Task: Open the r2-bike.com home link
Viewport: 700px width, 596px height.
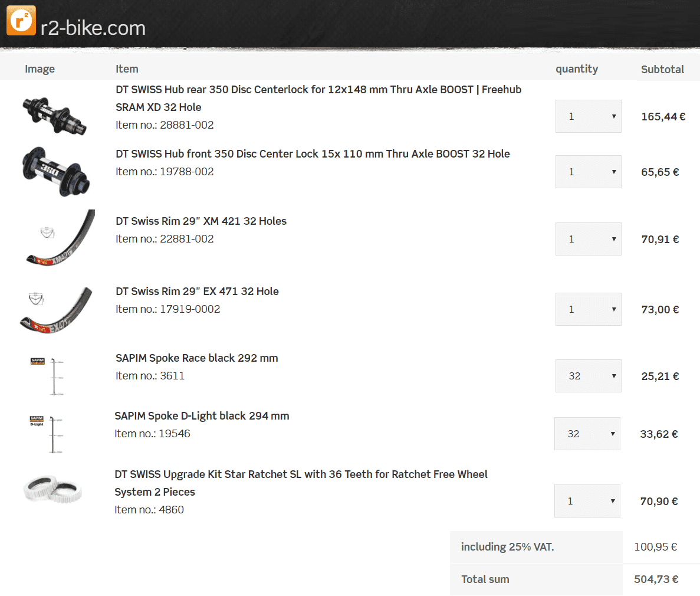Action: tap(93, 28)
